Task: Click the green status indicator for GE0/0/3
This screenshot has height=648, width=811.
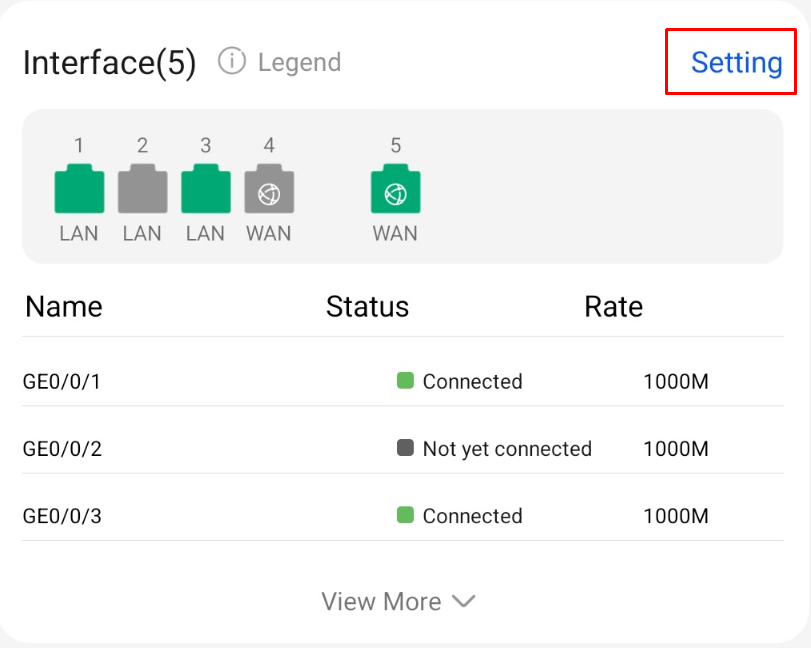Action: [405, 515]
